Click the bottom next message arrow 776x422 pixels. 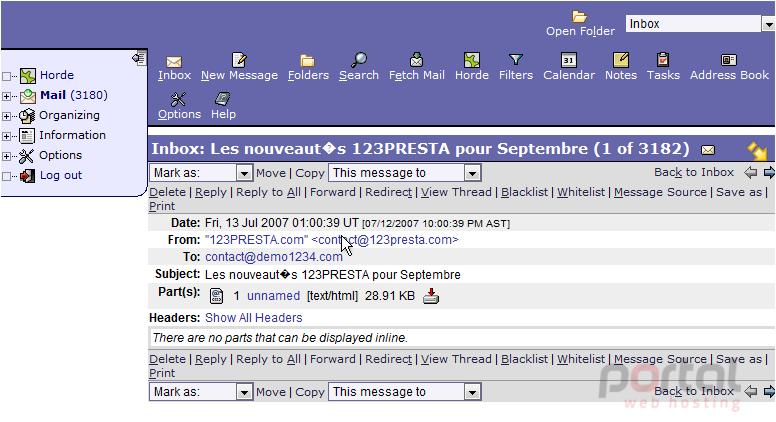pyautogui.click(x=769, y=392)
